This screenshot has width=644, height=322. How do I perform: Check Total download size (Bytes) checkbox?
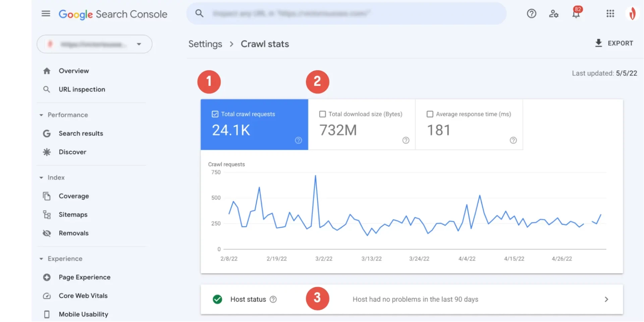pos(322,114)
